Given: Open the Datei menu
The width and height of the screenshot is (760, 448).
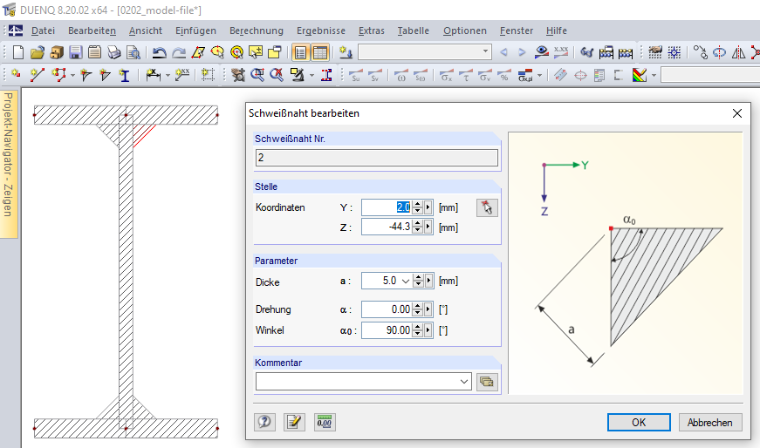Looking at the screenshot, I should tap(43, 31).
